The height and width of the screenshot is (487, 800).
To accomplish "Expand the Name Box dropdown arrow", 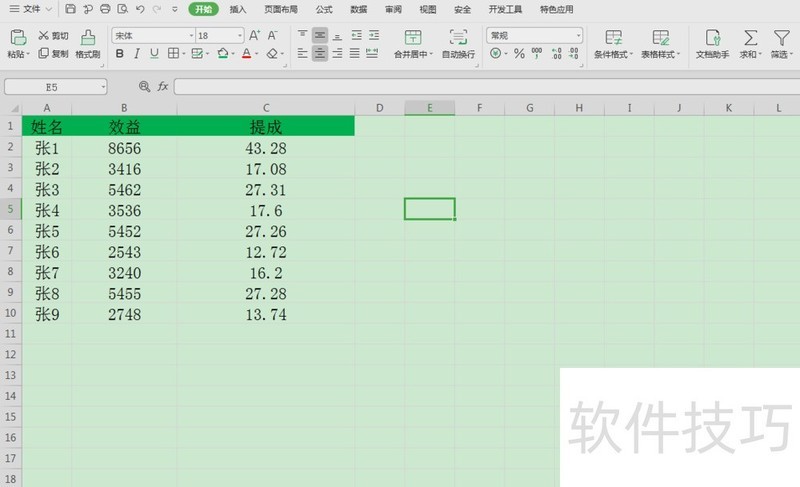I will (x=104, y=87).
